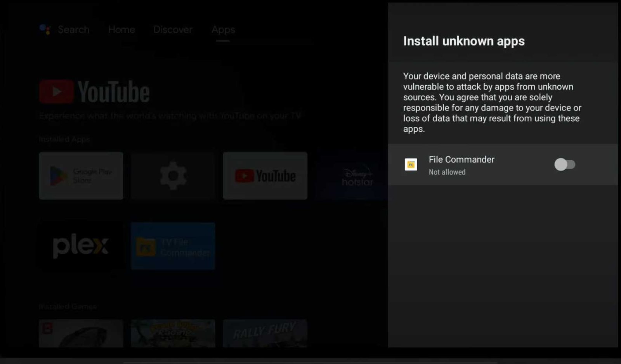The width and height of the screenshot is (621, 364).
Task: Click the unknown sources warning paragraph
Action: pos(492,102)
